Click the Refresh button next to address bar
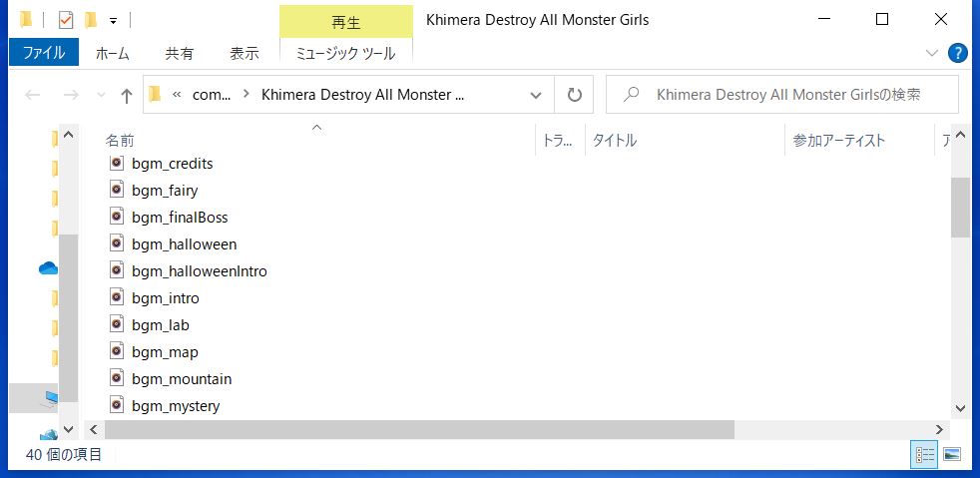Viewport: 980px width, 478px height. pyautogui.click(x=575, y=95)
